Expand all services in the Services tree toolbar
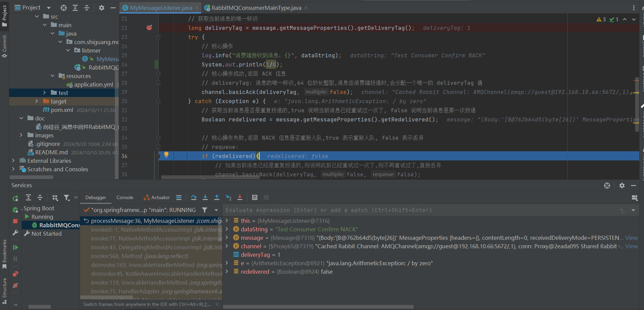Image resolution: width=644 pixels, height=310 pixels. tap(28, 197)
